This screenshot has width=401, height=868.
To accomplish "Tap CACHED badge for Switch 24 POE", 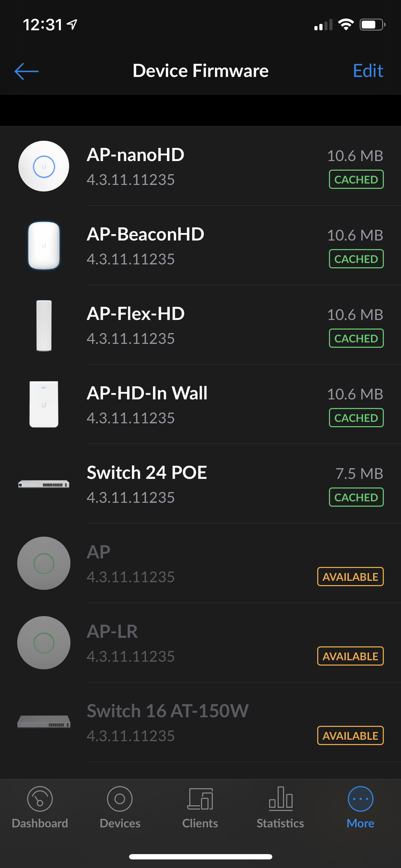I will 356,497.
